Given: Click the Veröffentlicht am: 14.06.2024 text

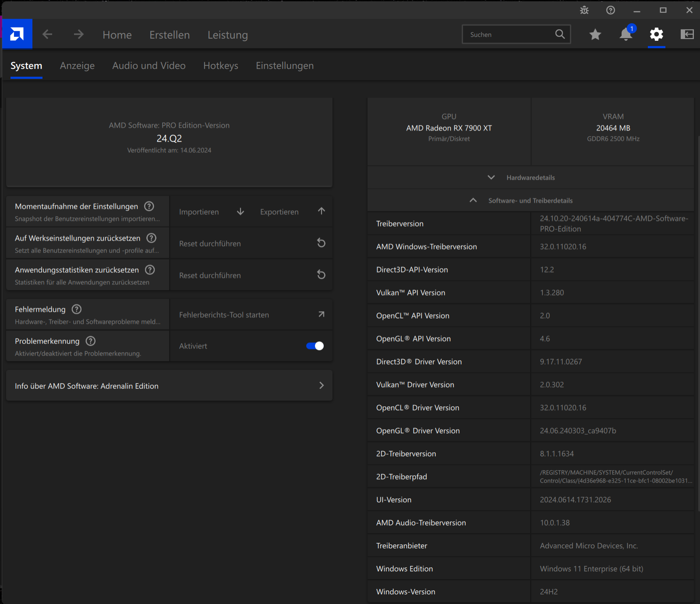Looking at the screenshot, I should coord(169,150).
